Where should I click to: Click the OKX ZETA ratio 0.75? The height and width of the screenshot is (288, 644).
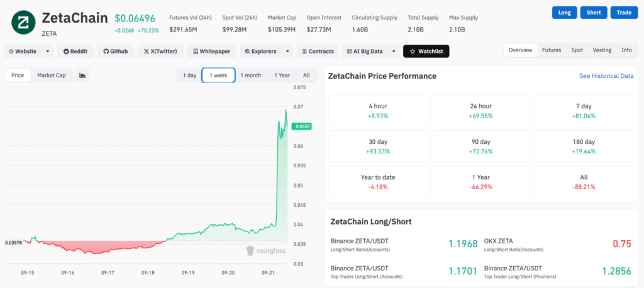[622, 243]
